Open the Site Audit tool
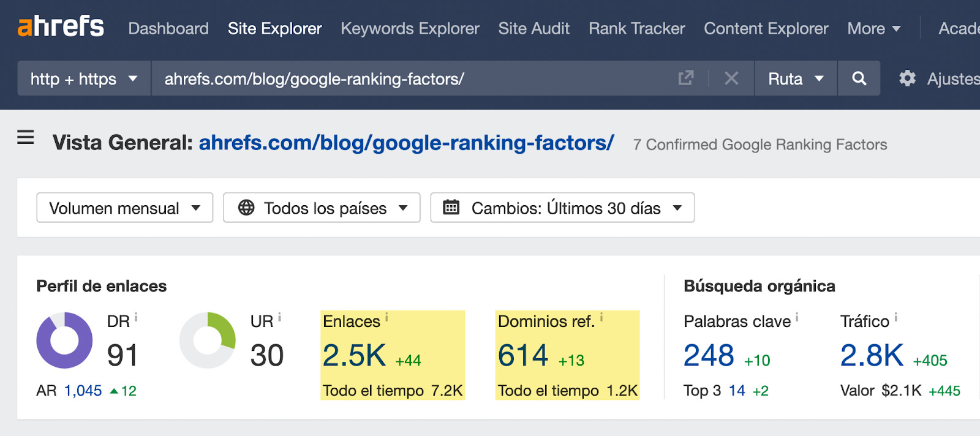Viewport: 980px width, 436px height. point(533,29)
